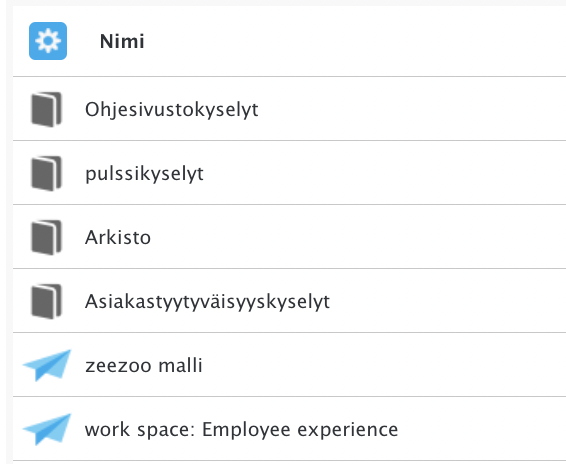Click the Ohjesivustokyselyt folder icon

(x=47, y=109)
